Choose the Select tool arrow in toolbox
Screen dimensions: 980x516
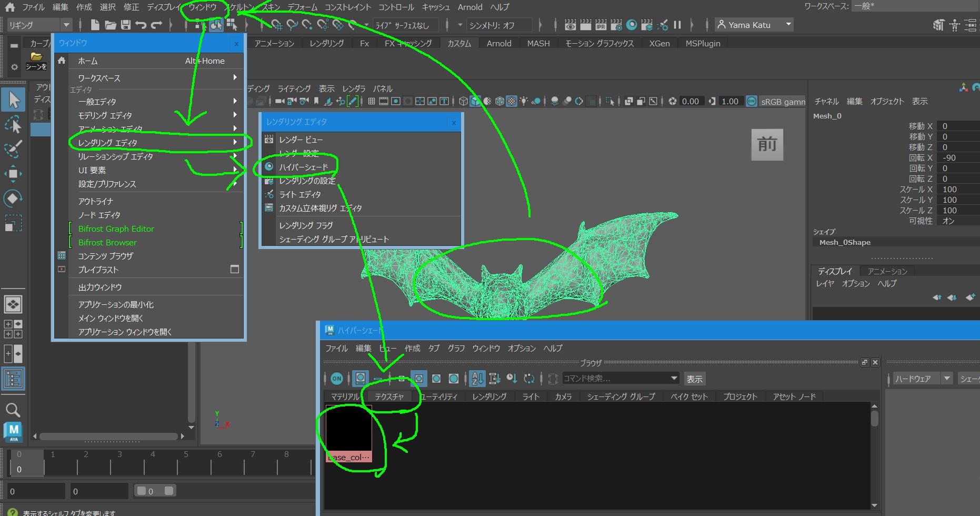pos(13,100)
